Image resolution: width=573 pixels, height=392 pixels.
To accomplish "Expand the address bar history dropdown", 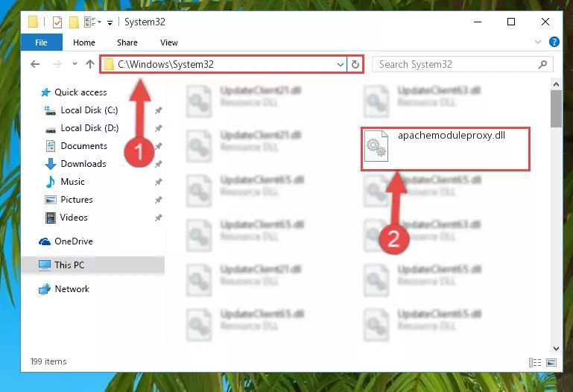I will pos(341,65).
